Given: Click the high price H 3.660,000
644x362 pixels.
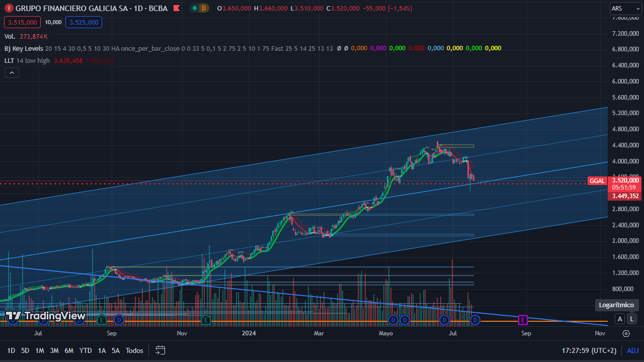Looking at the screenshot, I should [271, 9].
